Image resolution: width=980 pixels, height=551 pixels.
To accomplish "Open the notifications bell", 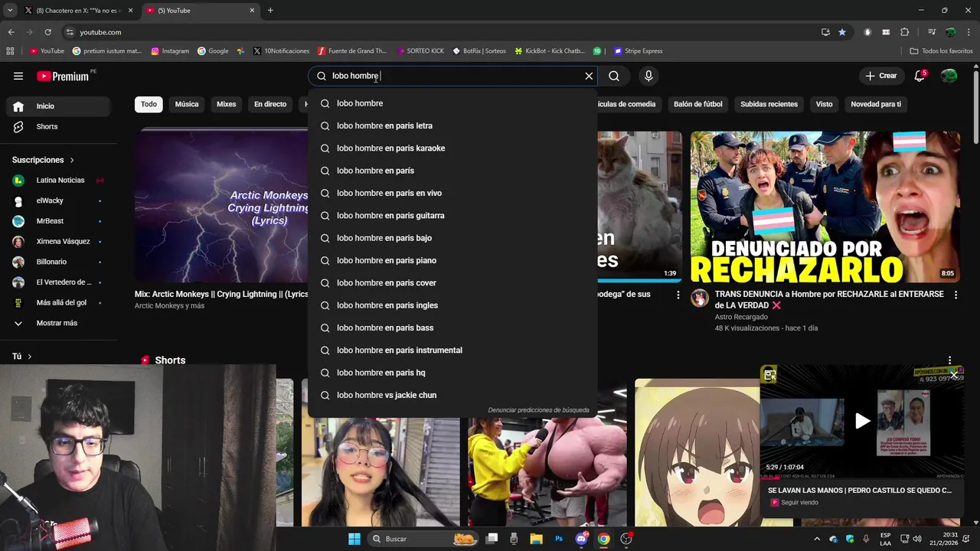I will [920, 76].
